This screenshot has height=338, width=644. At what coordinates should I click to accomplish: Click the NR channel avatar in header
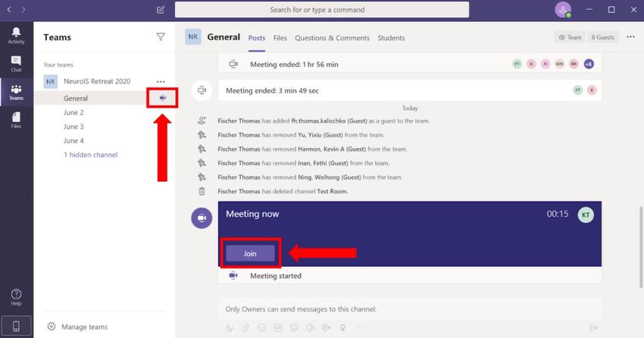coord(192,37)
